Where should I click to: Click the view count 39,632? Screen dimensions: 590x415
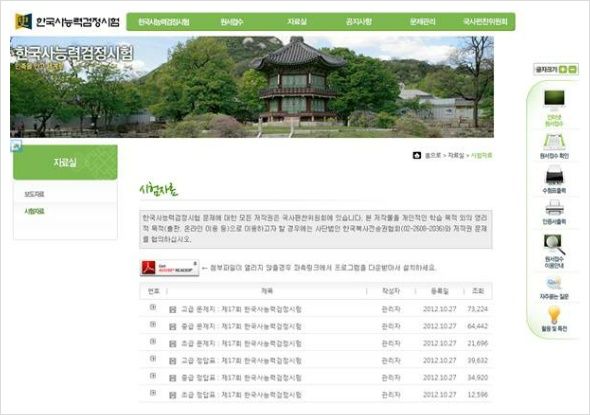[477, 360]
